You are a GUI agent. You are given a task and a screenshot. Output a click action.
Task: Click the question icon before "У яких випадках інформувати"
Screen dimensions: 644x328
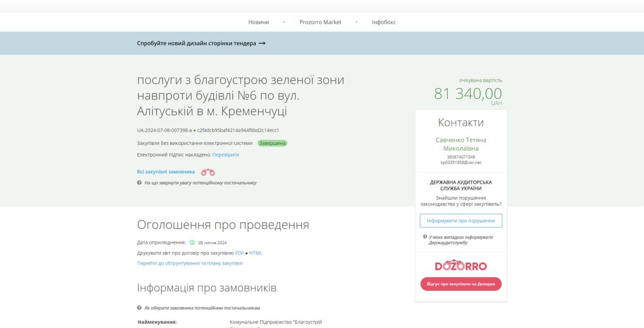(425, 237)
